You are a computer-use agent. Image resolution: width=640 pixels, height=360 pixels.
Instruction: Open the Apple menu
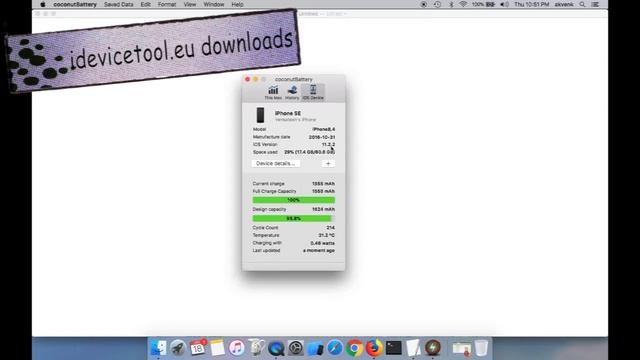[x=43, y=4]
